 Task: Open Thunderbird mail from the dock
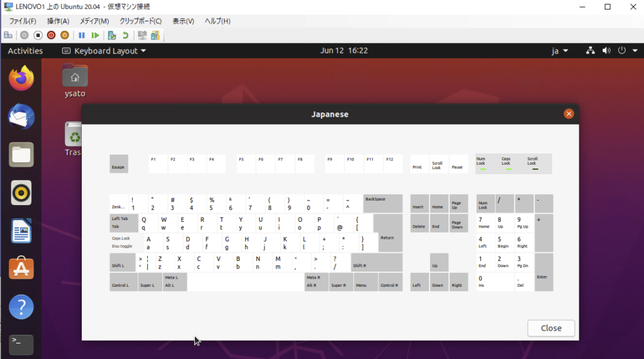pos(21,117)
